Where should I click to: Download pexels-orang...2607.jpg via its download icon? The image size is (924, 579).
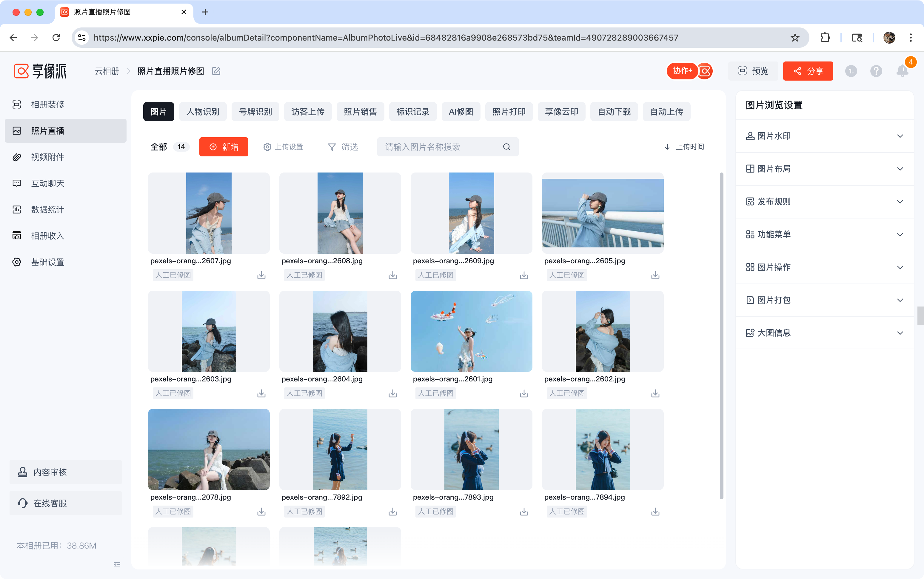[x=261, y=275]
